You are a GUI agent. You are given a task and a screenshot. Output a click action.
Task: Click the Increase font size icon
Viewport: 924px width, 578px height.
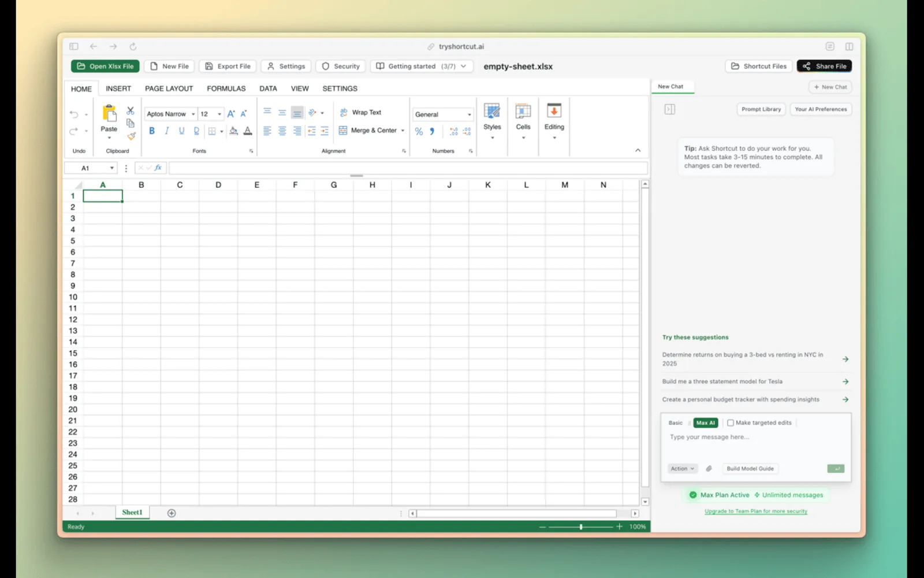coord(231,114)
